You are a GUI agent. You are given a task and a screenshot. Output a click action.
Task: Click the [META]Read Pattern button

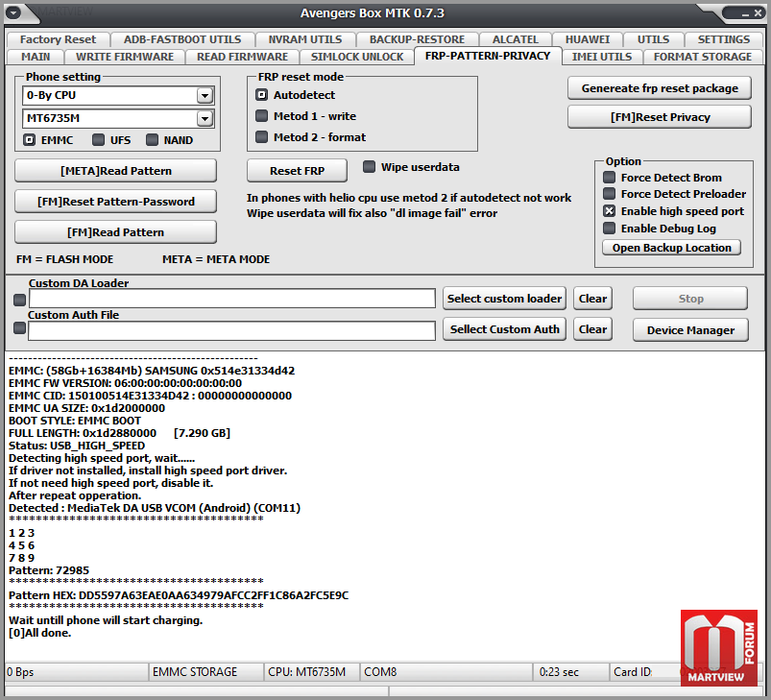(115, 171)
